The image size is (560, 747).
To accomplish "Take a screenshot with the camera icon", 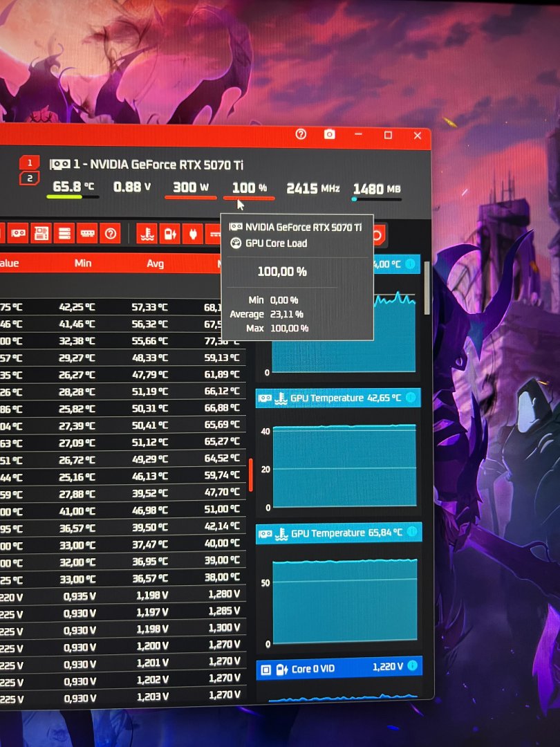I will point(330,134).
